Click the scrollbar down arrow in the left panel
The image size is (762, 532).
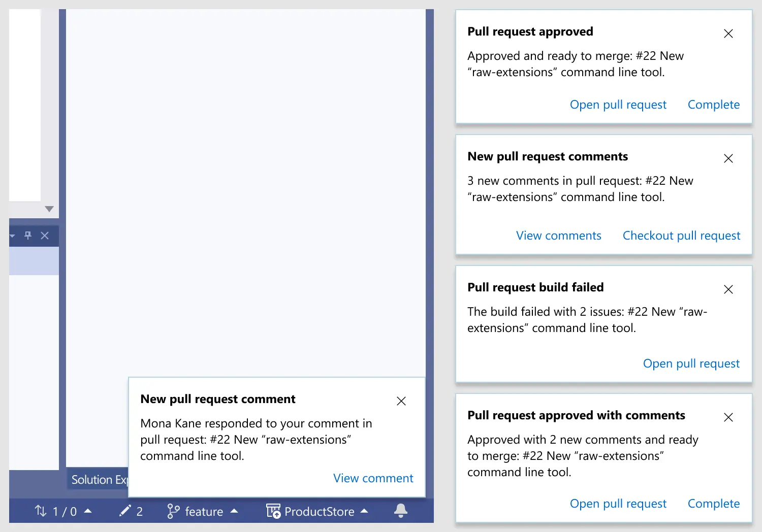(49, 209)
